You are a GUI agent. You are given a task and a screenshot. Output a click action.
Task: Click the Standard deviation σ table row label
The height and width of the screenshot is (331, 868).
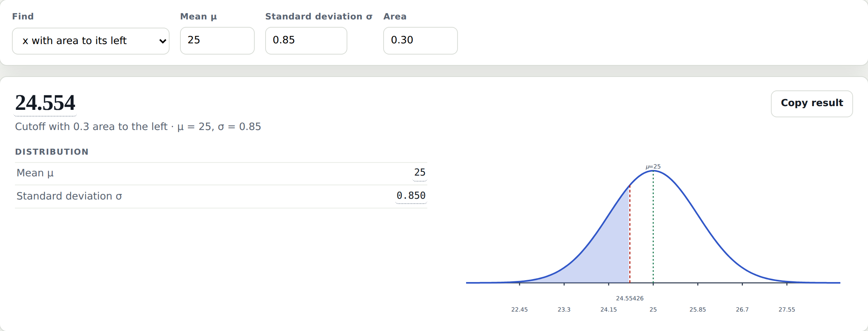click(69, 196)
